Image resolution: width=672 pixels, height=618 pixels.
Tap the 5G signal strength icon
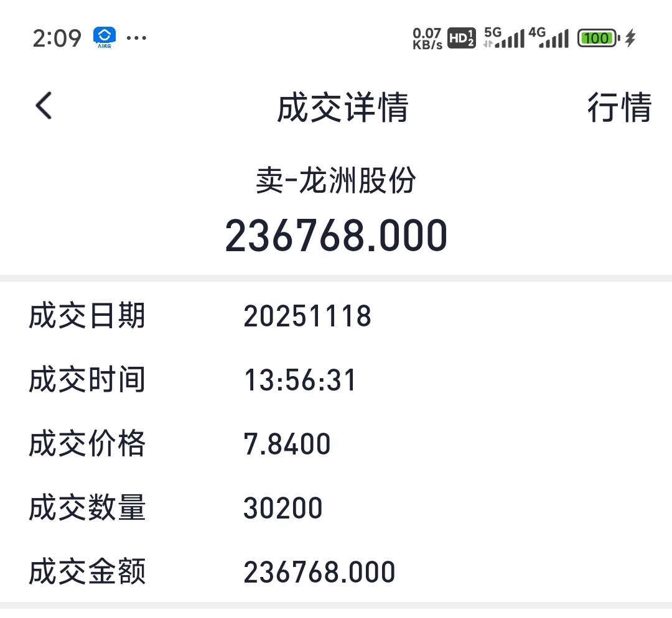(504, 38)
